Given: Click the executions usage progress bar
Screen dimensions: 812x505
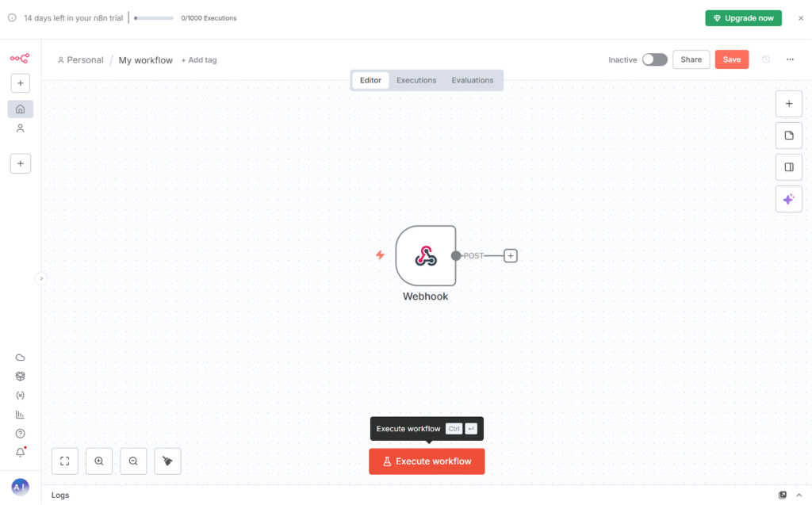Looking at the screenshot, I should [x=154, y=17].
